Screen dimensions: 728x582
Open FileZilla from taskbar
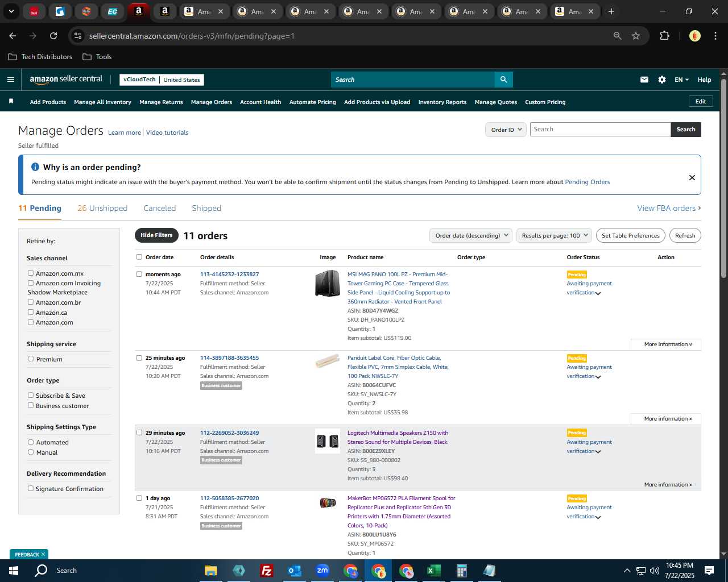pos(266,571)
